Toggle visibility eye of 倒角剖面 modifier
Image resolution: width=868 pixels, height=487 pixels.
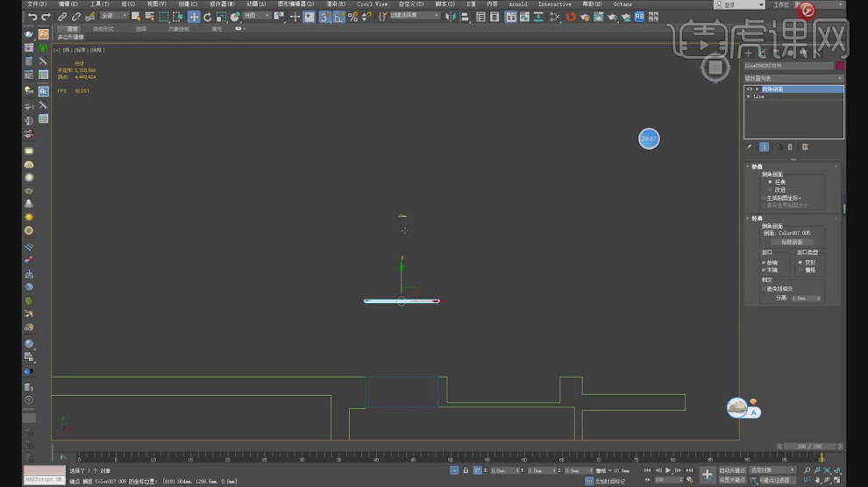tap(749, 89)
